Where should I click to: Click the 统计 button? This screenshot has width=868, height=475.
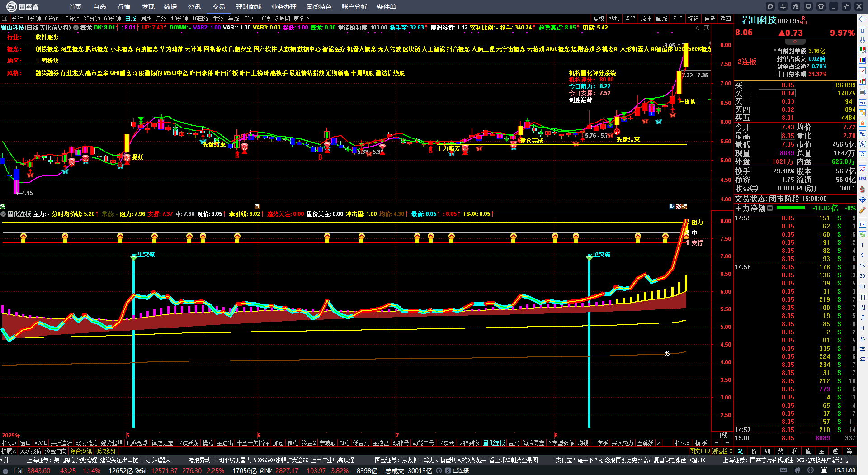(646, 19)
